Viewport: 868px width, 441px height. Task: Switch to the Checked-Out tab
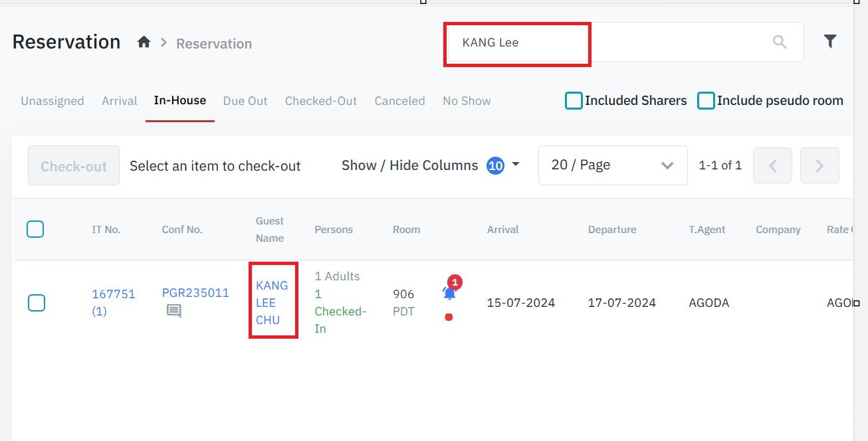[x=321, y=101]
